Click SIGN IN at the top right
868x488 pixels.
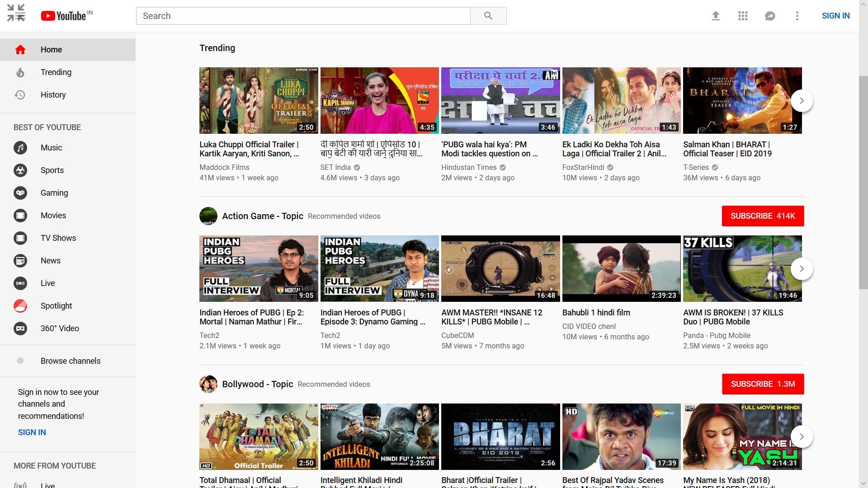point(835,16)
